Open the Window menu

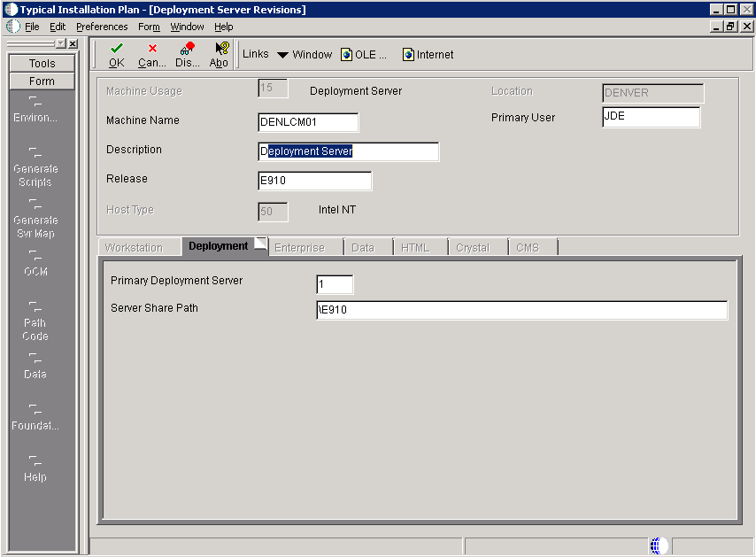(x=187, y=27)
